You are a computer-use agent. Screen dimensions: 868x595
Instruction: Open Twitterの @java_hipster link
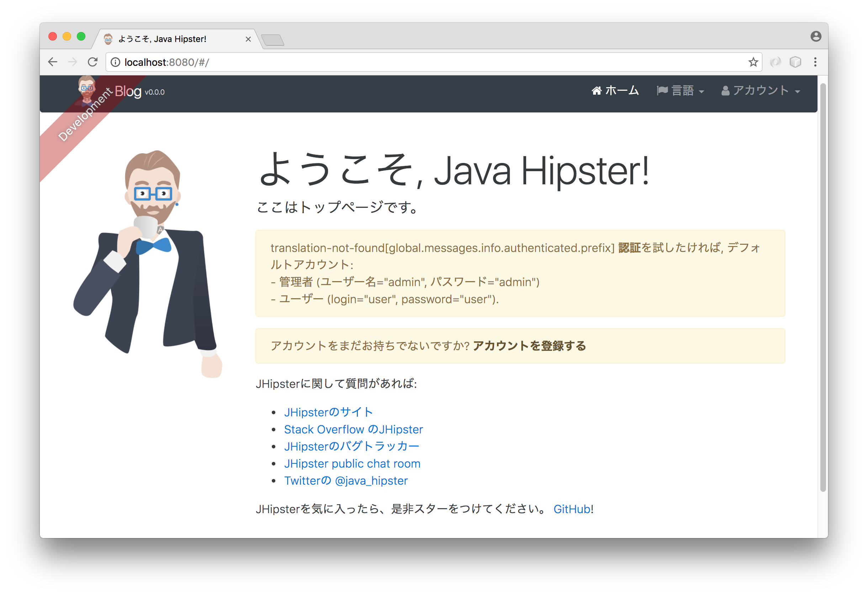[346, 481]
